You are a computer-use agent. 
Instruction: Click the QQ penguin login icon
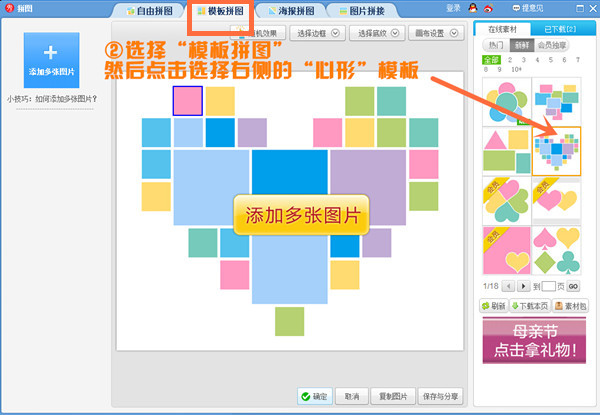coord(472,7)
